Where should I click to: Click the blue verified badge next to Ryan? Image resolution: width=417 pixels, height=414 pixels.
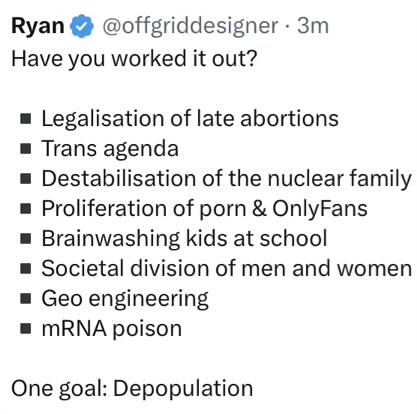tap(82, 26)
